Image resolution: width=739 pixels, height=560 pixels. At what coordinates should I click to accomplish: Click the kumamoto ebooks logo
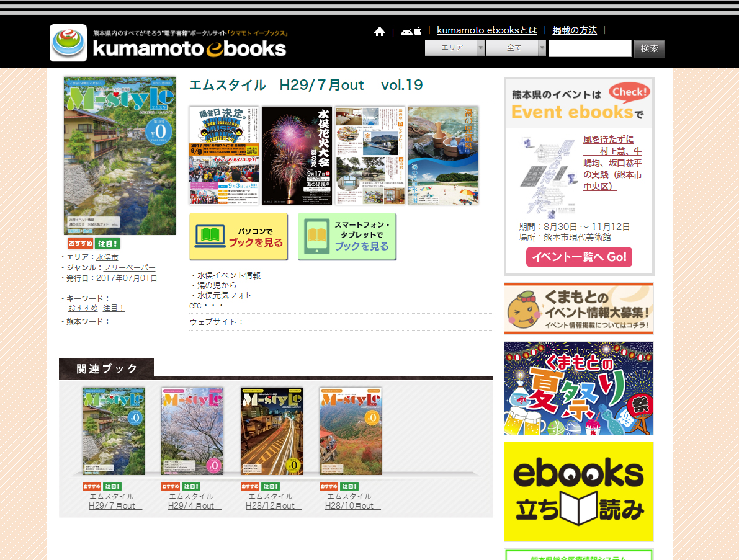point(169,43)
